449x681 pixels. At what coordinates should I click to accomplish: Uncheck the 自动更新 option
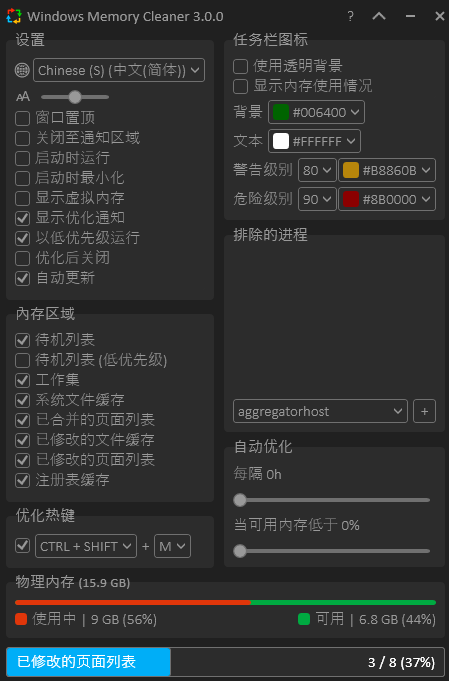click(x=22, y=278)
